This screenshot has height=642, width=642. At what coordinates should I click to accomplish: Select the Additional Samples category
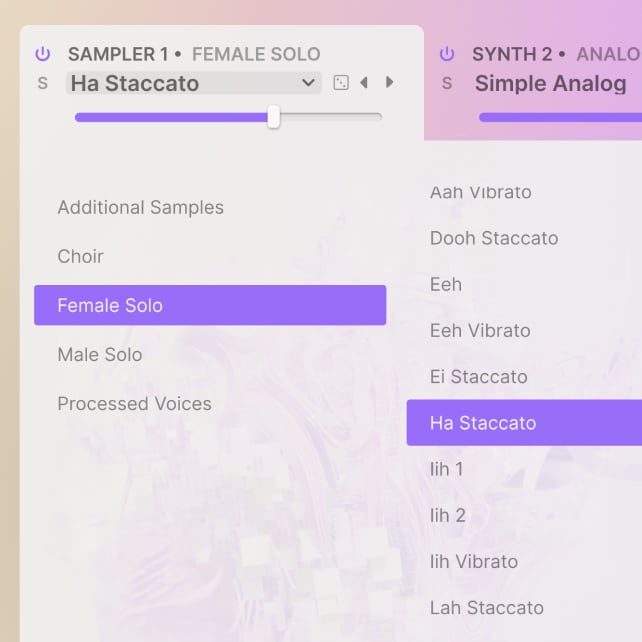(x=140, y=208)
